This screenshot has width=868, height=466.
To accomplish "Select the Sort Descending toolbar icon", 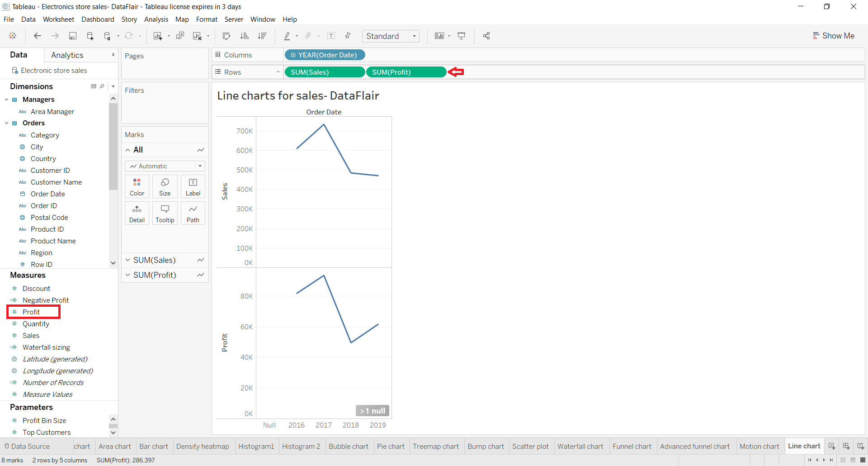I will point(262,36).
